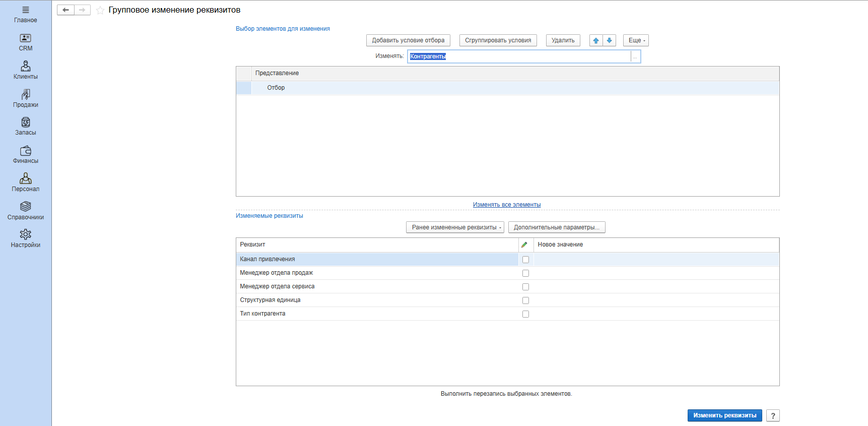
Task: Open the Главное menu
Action: 26,14
